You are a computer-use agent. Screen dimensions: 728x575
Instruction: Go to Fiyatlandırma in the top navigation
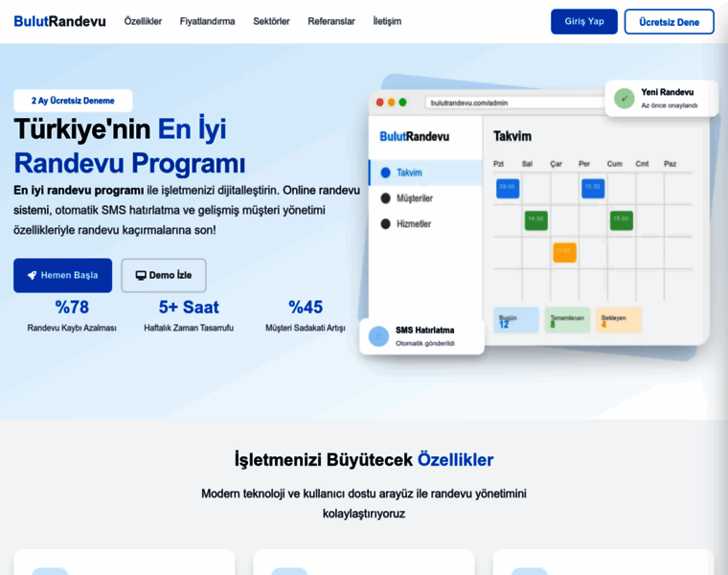tap(207, 21)
